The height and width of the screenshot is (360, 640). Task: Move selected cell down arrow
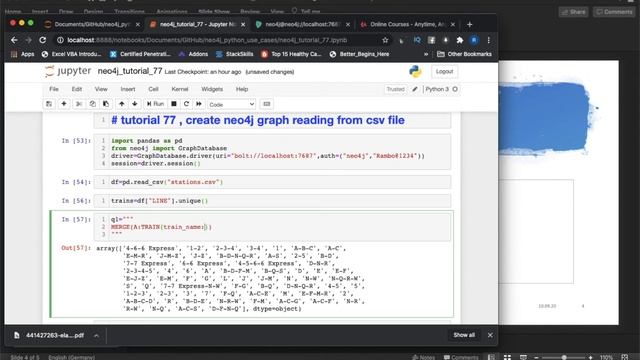coord(135,104)
